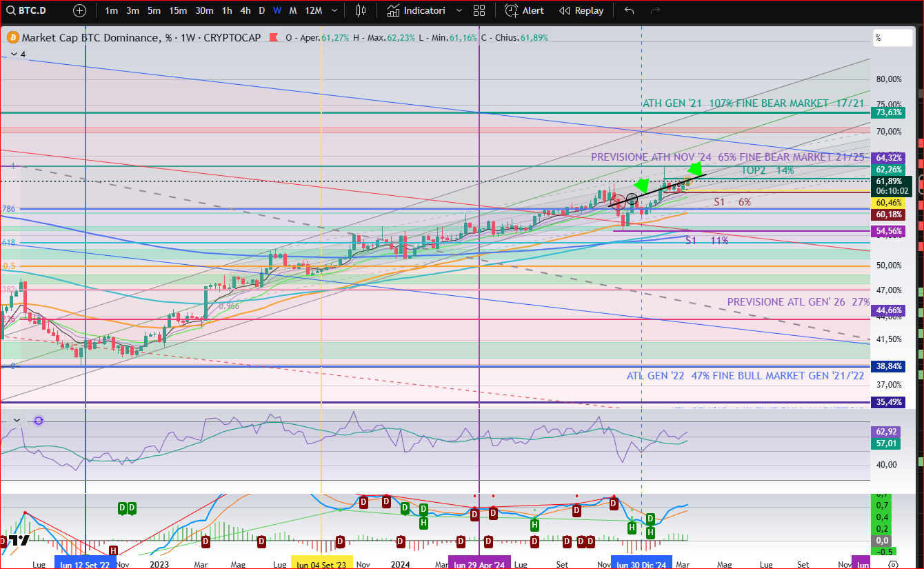Select the W weekly timeframe

pos(277,10)
